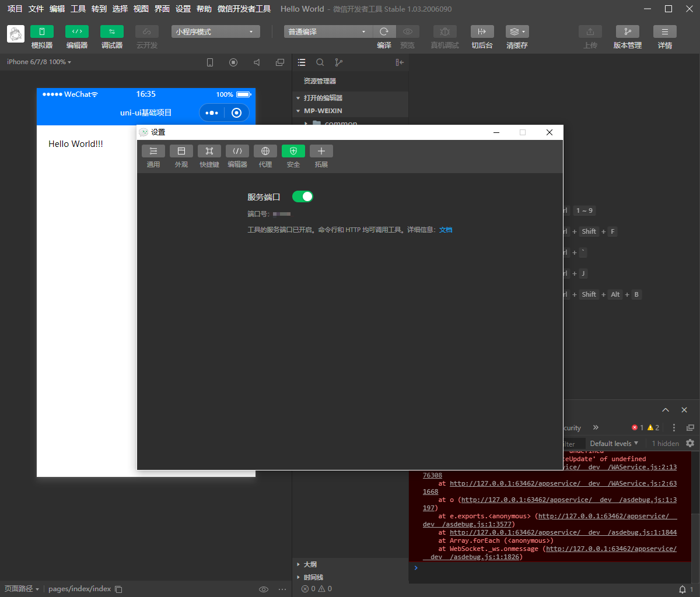
Task: Open 版本管理 version control icon
Action: click(x=628, y=31)
